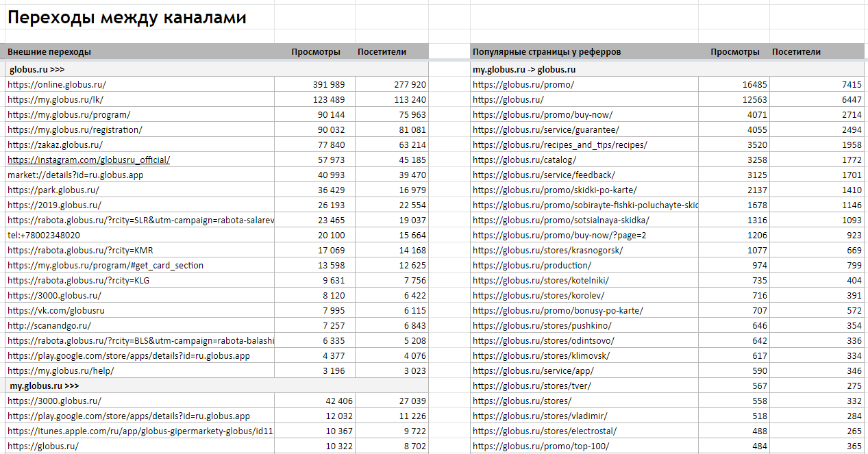Select the 'my.globus.ru >>>' group row

coord(216,386)
